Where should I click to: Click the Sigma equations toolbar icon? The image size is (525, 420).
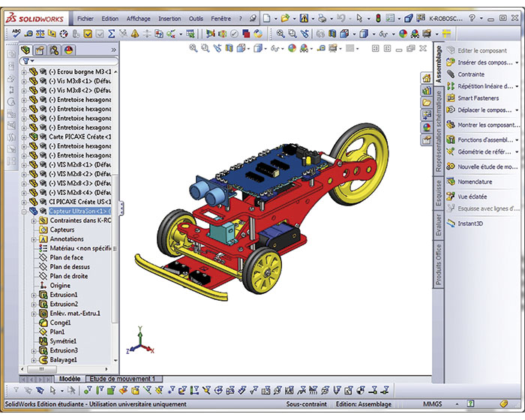[x=112, y=33]
